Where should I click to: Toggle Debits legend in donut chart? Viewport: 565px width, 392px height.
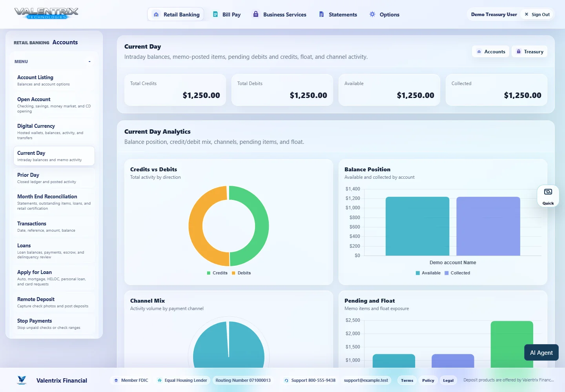[x=241, y=273]
